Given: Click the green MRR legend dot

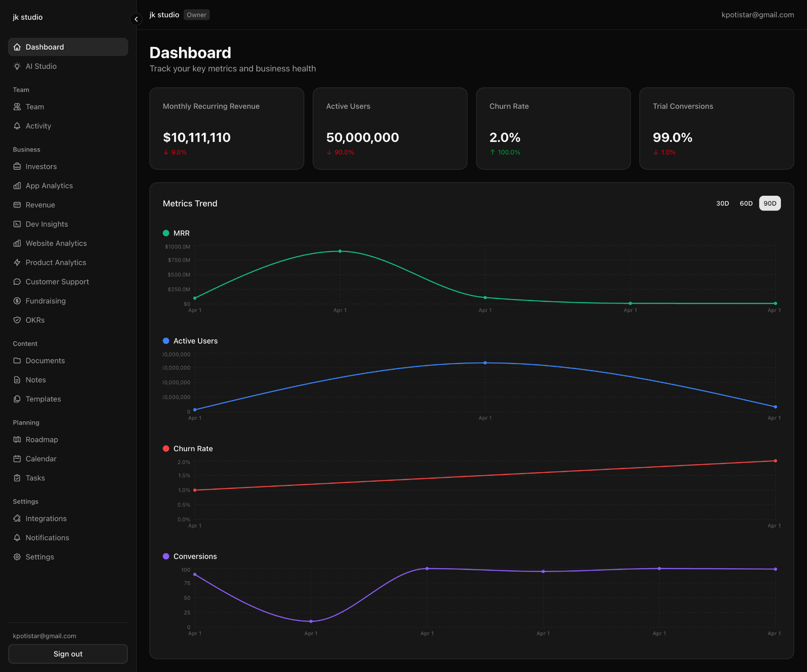Looking at the screenshot, I should [166, 233].
